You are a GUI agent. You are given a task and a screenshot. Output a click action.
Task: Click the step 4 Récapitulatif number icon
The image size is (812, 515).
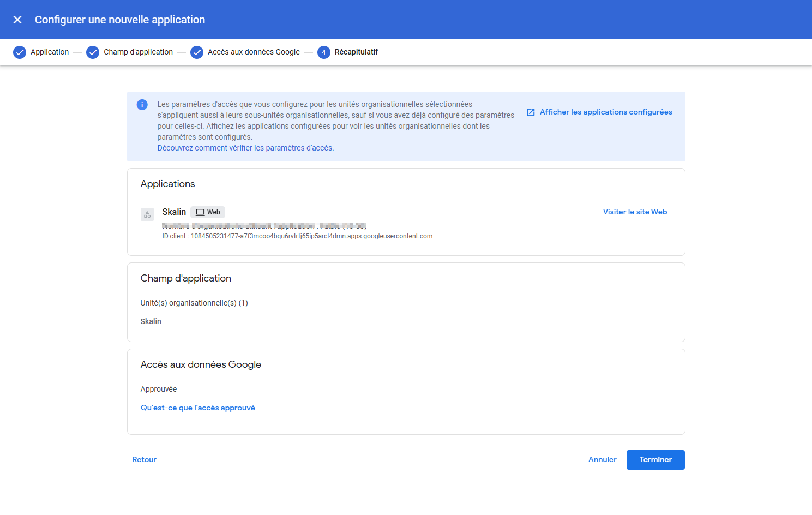click(324, 52)
